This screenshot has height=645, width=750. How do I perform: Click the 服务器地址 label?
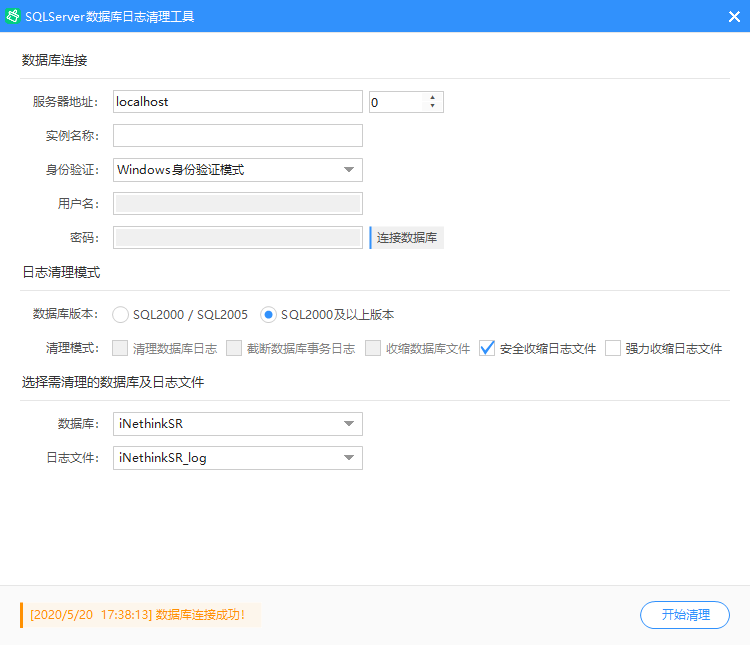pos(66,102)
